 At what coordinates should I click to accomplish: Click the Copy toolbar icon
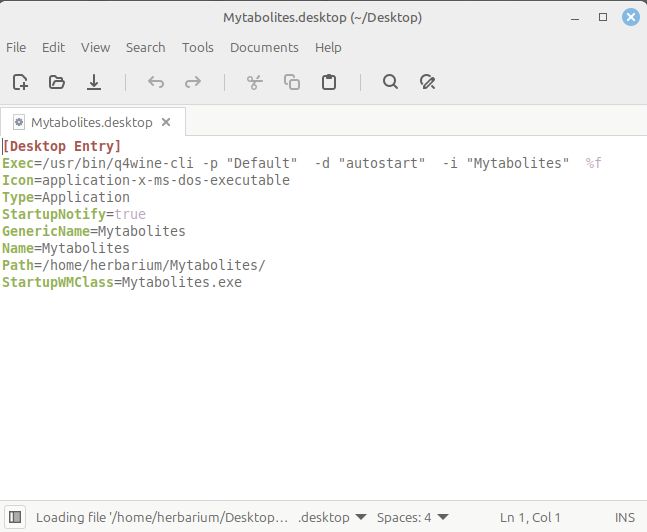point(292,82)
